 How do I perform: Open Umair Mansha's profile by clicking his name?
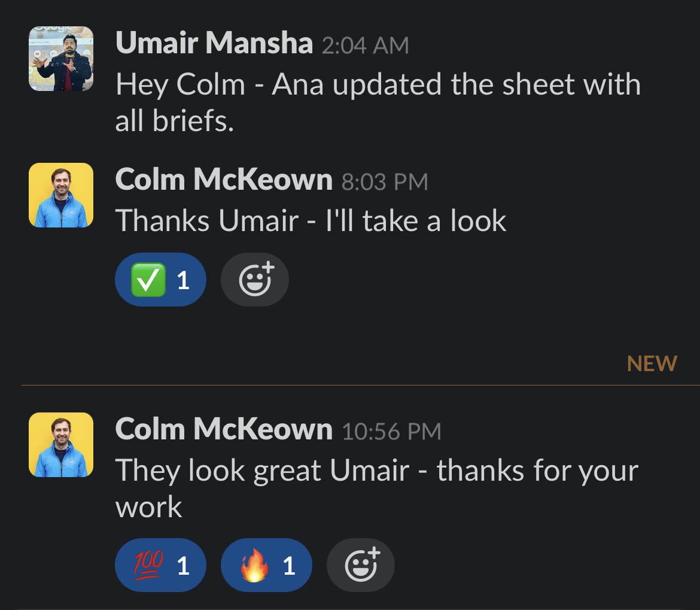pos(214,43)
